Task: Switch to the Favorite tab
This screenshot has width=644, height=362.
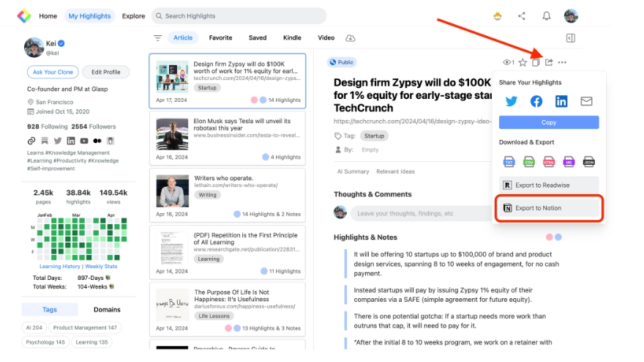Action: point(220,38)
